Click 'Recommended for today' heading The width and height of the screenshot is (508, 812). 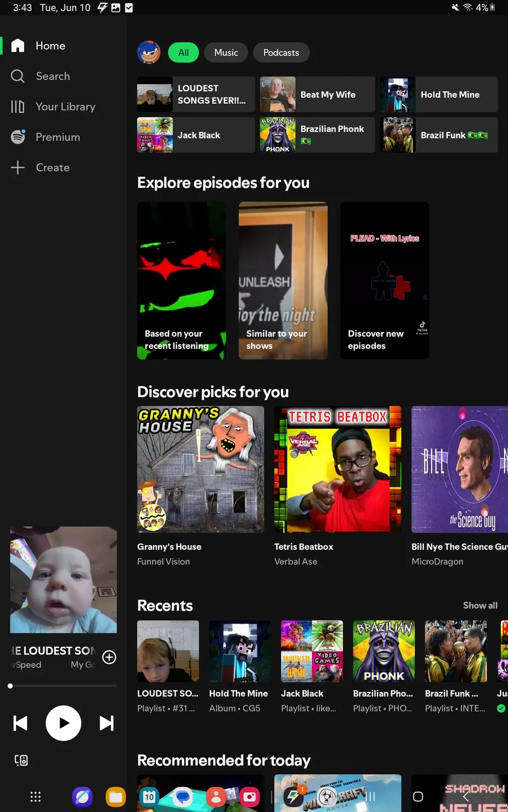click(x=224, y=760)
